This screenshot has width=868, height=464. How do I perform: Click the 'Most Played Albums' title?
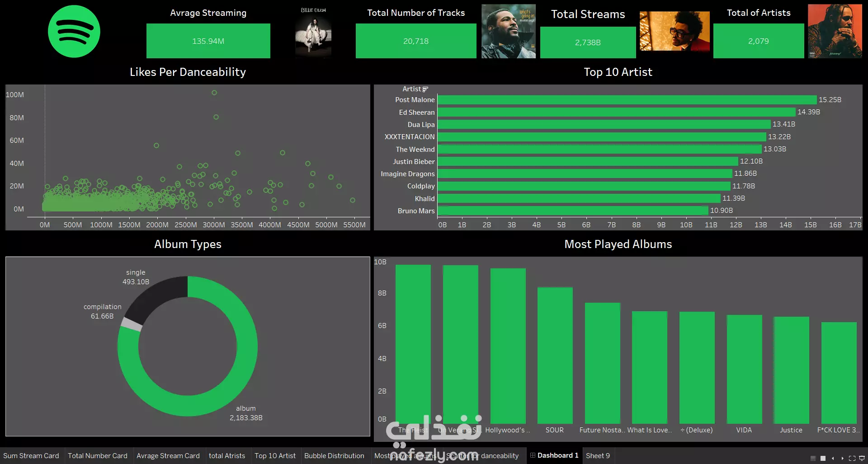click(618, 244)
